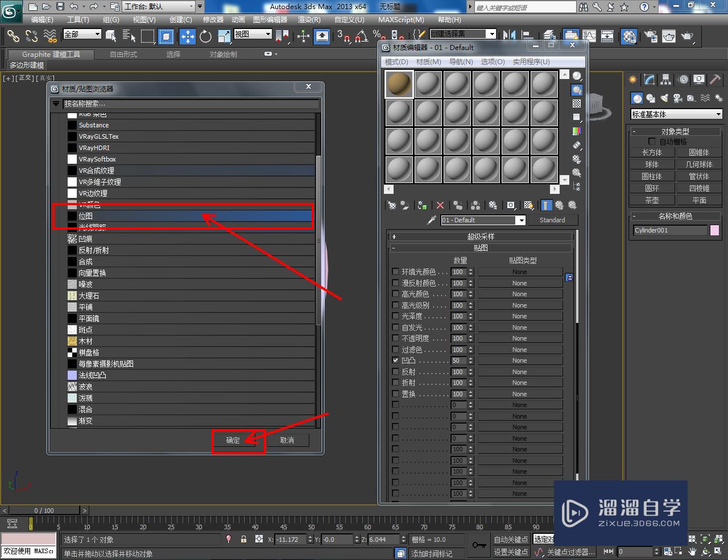
Task: Open the 编辑(E) menu
Action: (x=42, y=19)
